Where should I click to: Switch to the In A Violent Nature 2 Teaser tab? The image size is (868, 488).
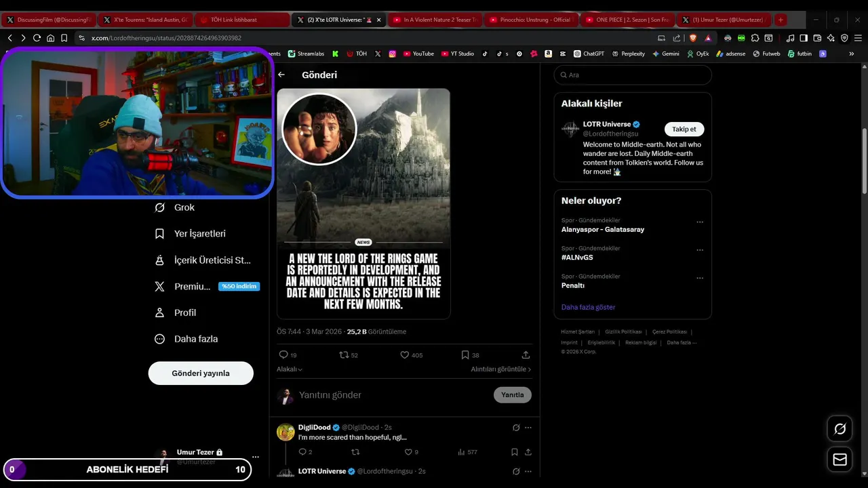[x=435, y=20]
